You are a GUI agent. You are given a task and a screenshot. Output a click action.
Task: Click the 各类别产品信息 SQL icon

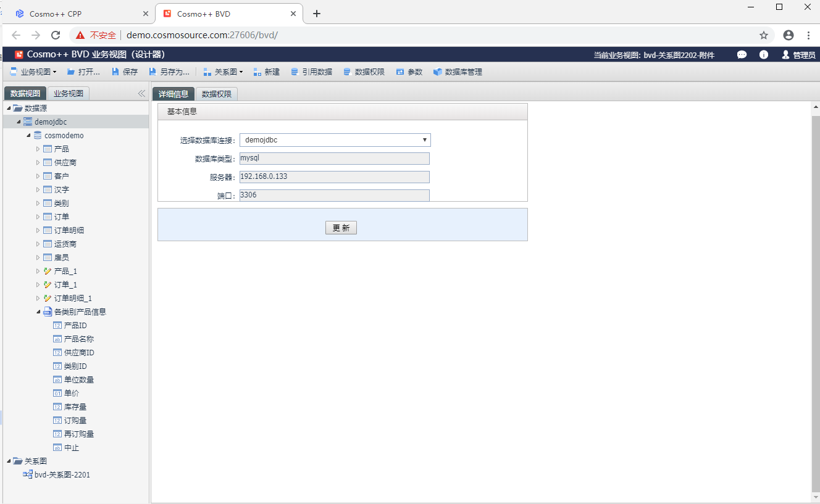tap(48, 312)
